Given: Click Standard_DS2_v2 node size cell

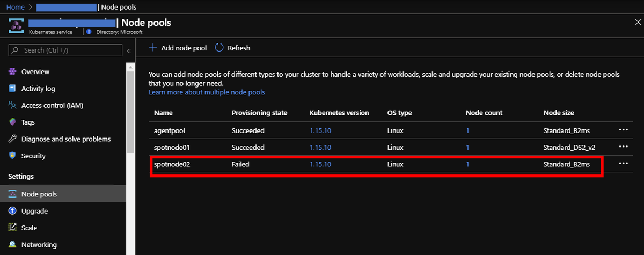Looking at the screenshot, I should click(569, 147).
